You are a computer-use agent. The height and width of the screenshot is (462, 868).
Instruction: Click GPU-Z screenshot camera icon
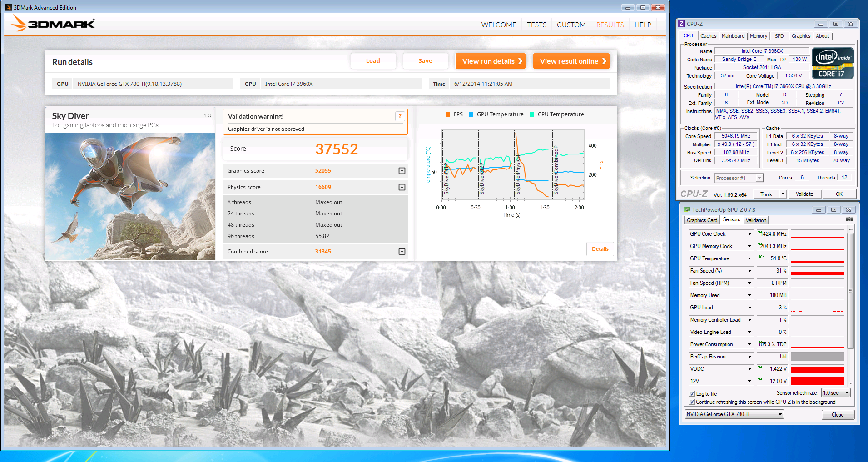click(849, 219)
